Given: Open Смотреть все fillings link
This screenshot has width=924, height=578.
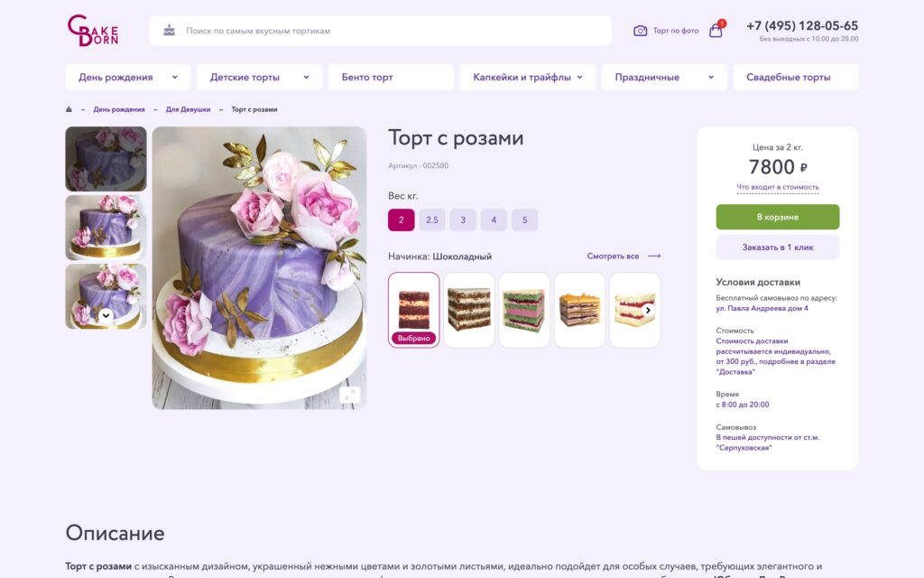Looking at the screenshot, I should click(x=624, y=256).
